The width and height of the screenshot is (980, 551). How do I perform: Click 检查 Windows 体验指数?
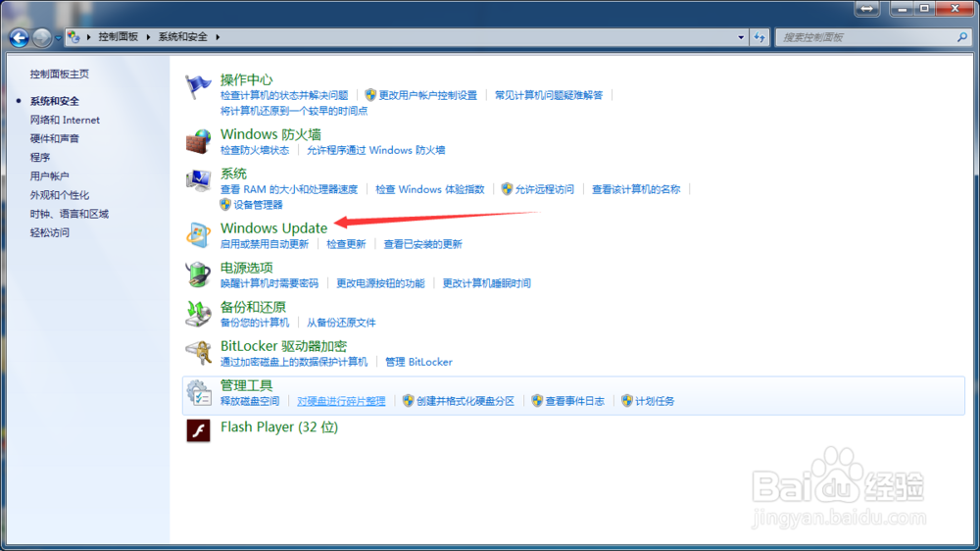(x=430, y=189)
